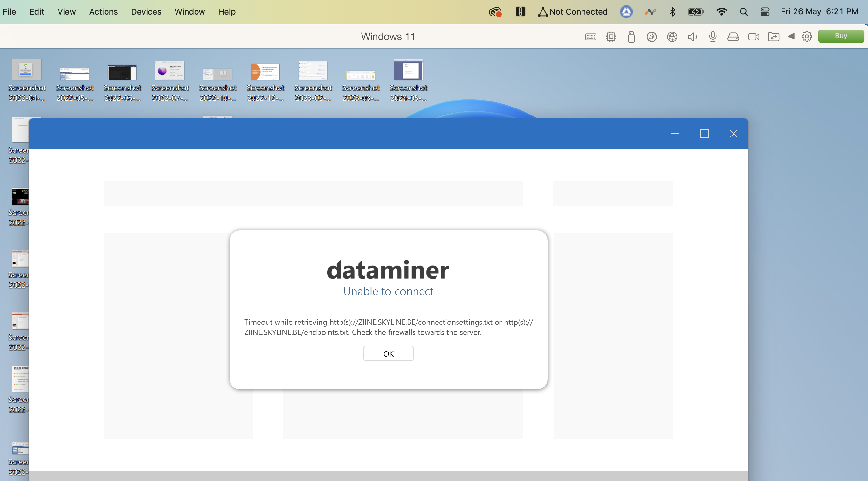Open the Help menu
Image resolution: width=868 pixels, height=481 pixels.
point(226,12)
